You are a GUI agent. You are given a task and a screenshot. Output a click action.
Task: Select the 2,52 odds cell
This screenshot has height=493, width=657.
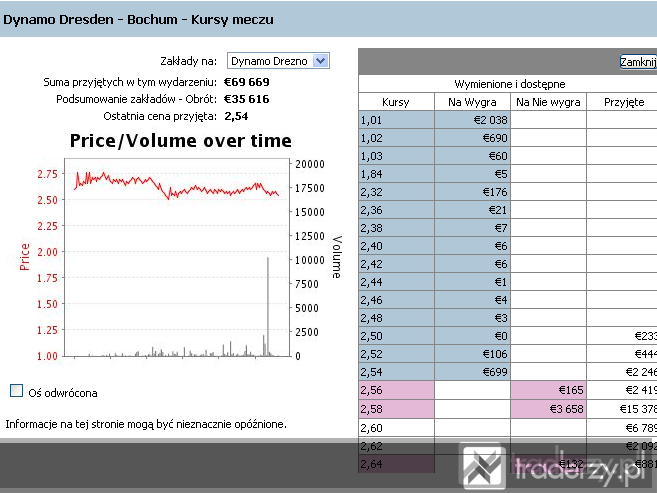coord(396,354)
